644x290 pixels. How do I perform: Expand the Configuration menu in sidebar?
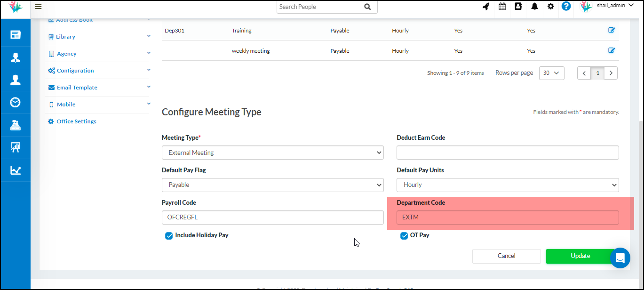(x=75, y=71)
